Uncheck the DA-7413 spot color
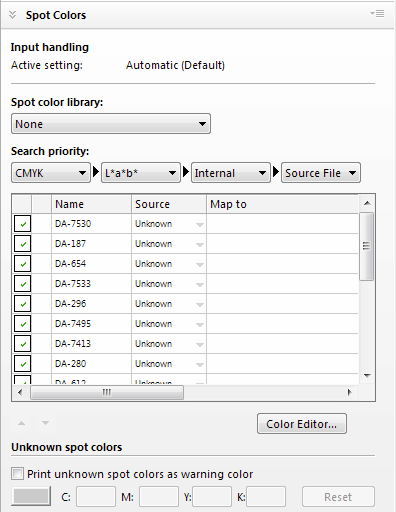This screenshot has width=396, height=512. 22,344
